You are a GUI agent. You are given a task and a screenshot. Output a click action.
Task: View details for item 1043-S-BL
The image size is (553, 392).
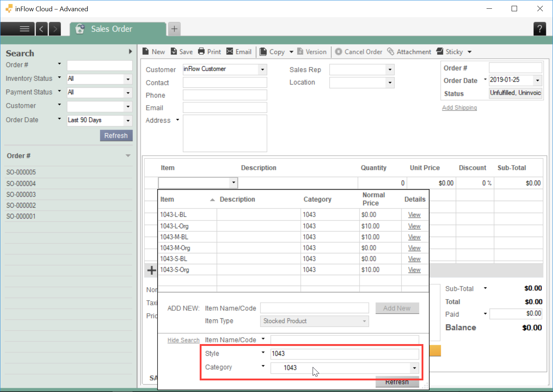coord(414,259)
